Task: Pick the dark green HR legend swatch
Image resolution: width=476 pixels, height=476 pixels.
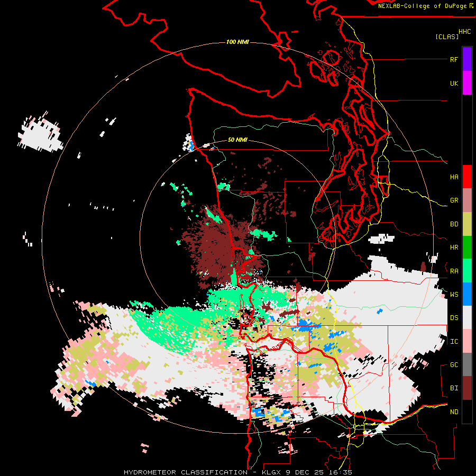Action: (x=467, y=247)
